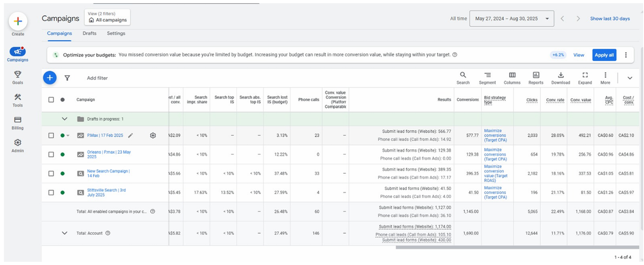Click settings gear for P.Max 17 Feb campaign

click(153, 136)
